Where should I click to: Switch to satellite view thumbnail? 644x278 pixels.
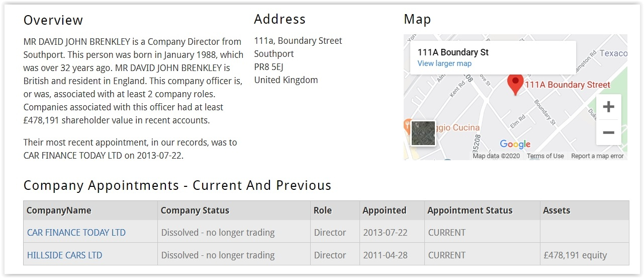pos(423,133)
